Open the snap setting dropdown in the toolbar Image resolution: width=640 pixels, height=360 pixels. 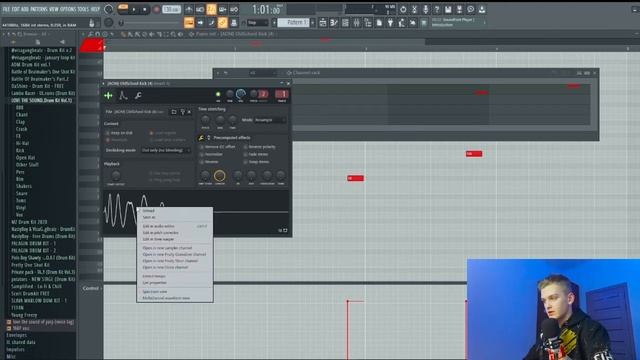click(x=258, y=23)
